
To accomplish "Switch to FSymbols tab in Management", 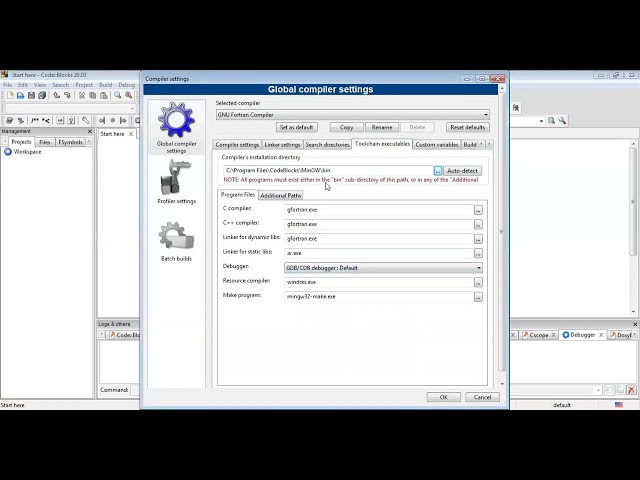I will point(70,142).
